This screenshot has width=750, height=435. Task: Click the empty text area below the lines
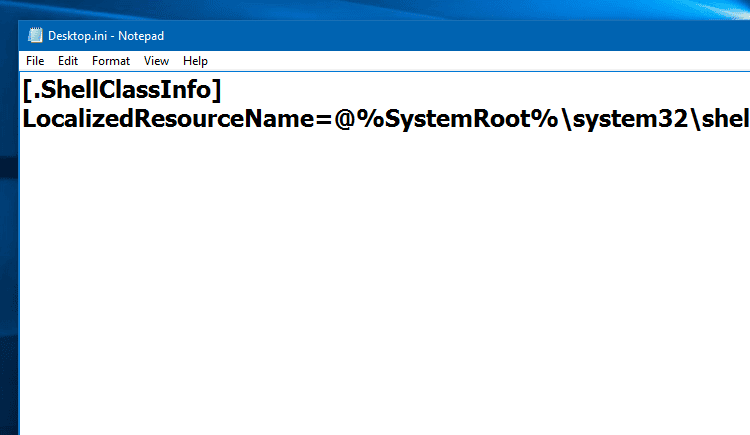pyautogui.click(x=385, y=285)
